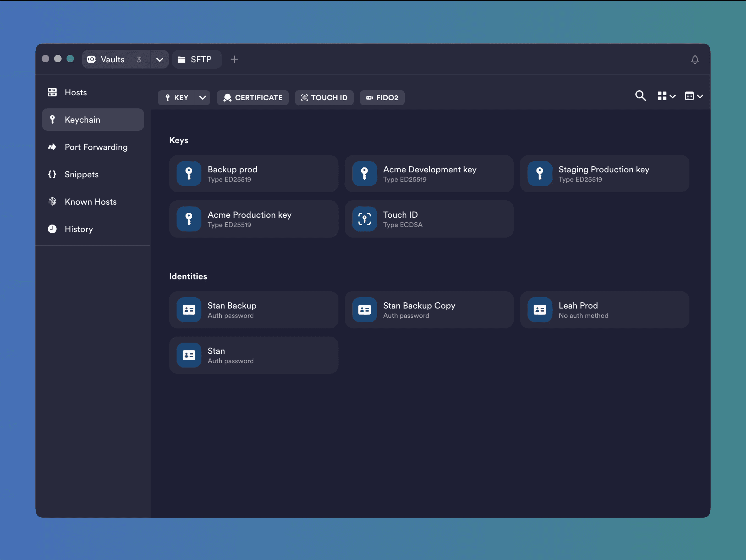This screenshot has width=746, height=560.
Task: Open the calendar sort options dropdown
Action: pos(694,96)
